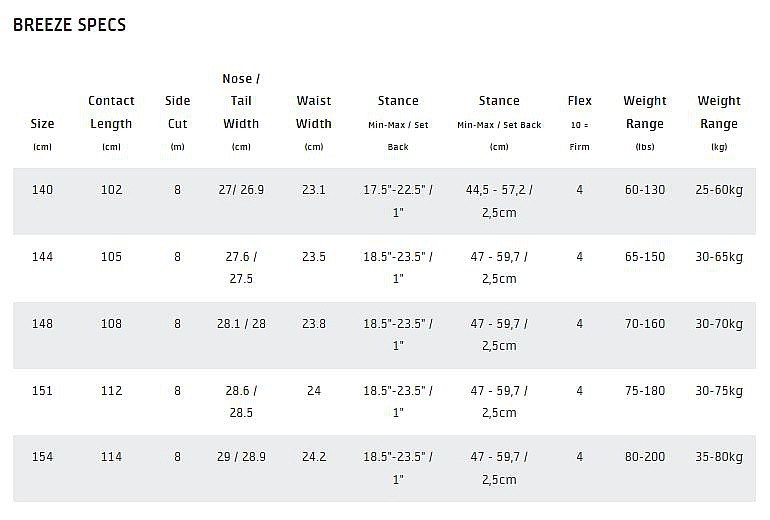This screenshot has height=520, width=770.
Task: Click the 23.8 waist width value
Action: tap(314, 324)
